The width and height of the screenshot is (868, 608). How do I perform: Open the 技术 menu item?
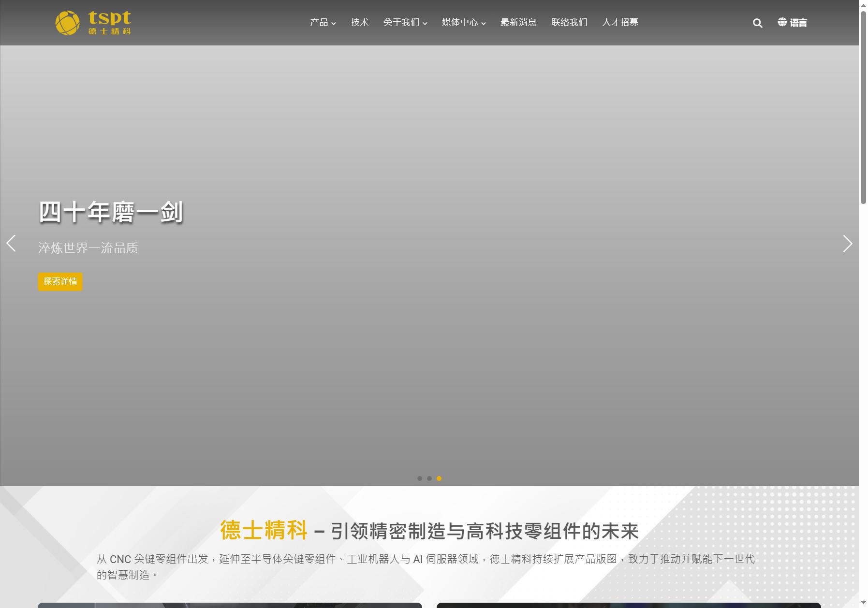point(360,22)
